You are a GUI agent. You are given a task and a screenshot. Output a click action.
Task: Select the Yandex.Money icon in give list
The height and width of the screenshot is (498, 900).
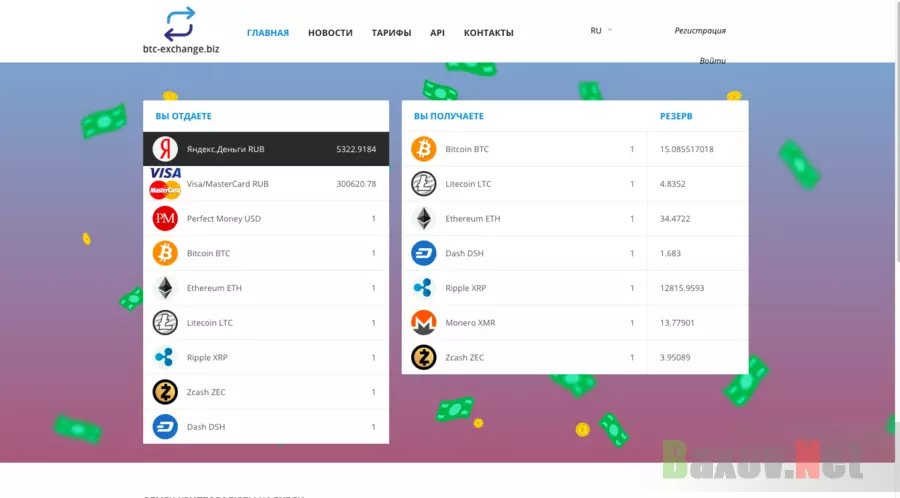[165, 149]
